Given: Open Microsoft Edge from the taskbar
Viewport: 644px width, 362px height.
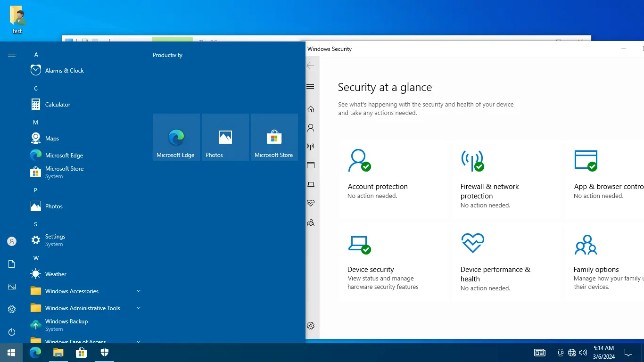Looking at the screenshot, I should [x=35, y=353].
